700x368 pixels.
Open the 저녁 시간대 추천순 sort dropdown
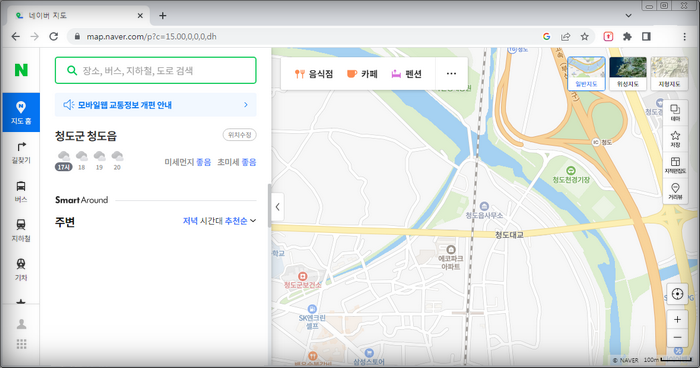(219, 221)
